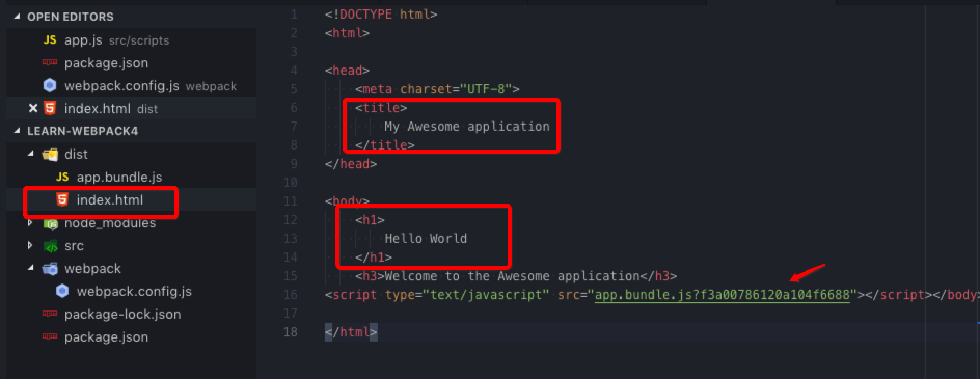980x379 pixels.
Task: Click line number 16 in the gutter
Action: point(291,294)
